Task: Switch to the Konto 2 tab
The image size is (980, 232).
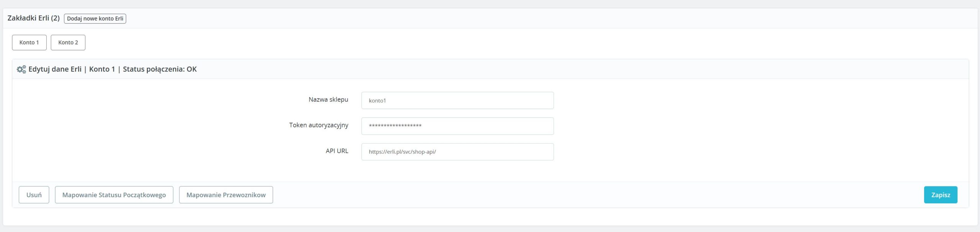Action: pos(68,42)
